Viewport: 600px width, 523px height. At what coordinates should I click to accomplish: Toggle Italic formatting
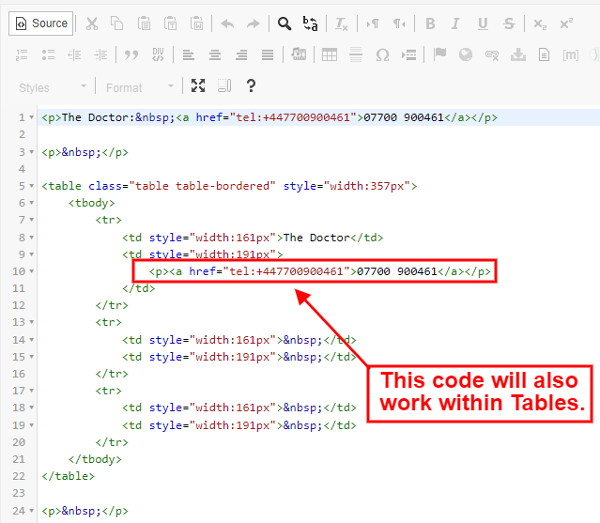coord(455,24)
